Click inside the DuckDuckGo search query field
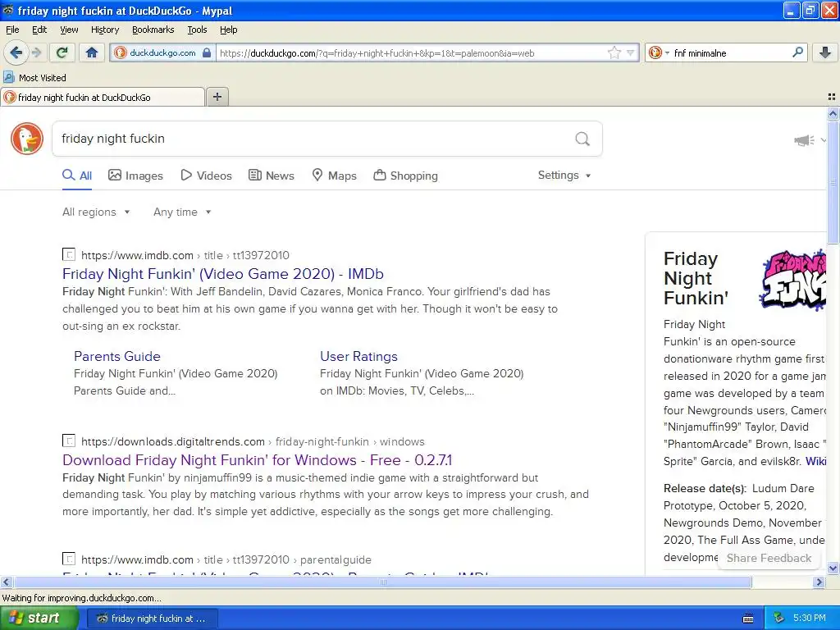The height and width of the screenshot is (630, 840). pos(311,139)
